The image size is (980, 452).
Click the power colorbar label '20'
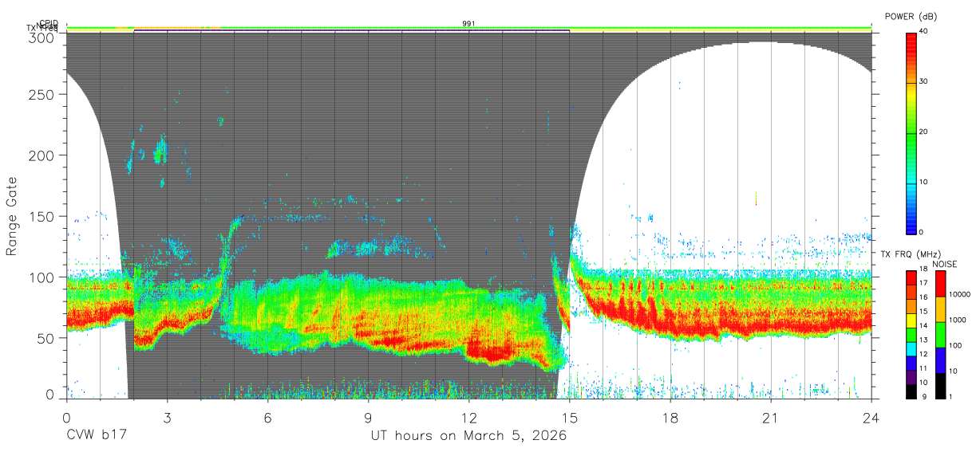[x=923, y=132]
